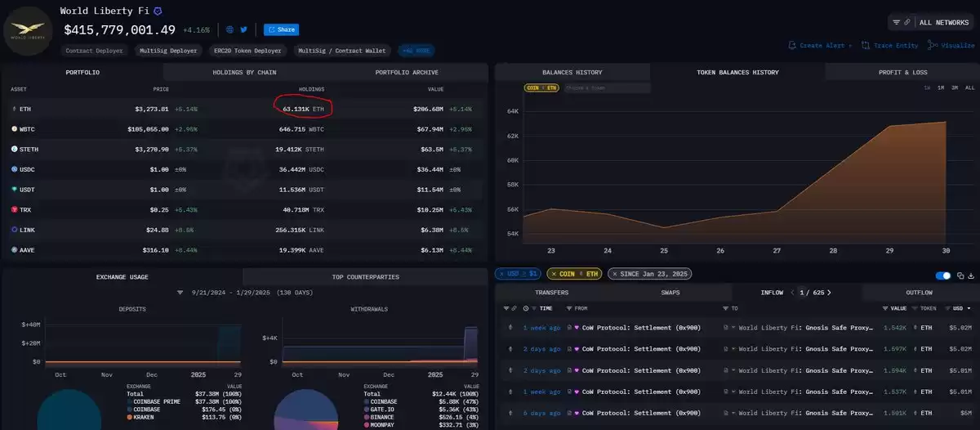Open the Trace Entity link
980x430 pixels.
coord(889,46)
